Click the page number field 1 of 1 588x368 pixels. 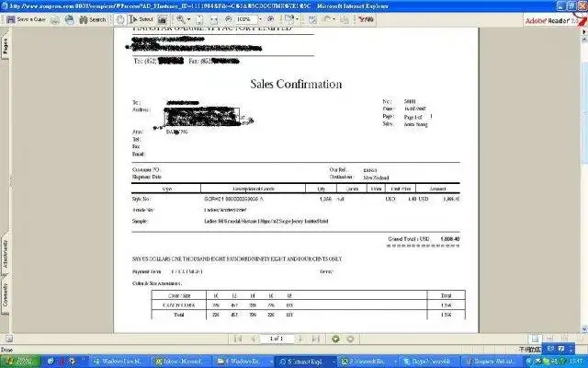click(x=277, y=339)
